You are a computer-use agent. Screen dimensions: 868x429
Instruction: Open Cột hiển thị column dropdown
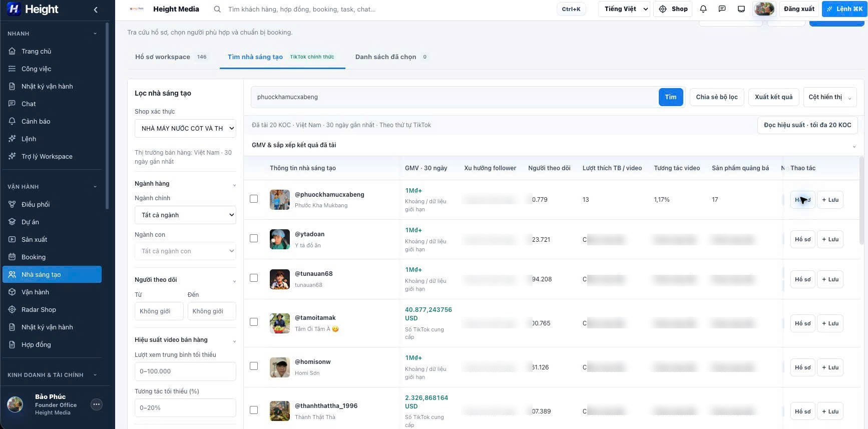point(829,97)
